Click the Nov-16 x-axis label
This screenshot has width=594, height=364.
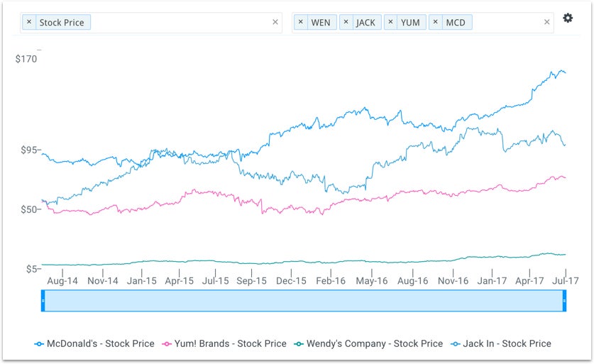pyautogui.click(x=453, y=281)
